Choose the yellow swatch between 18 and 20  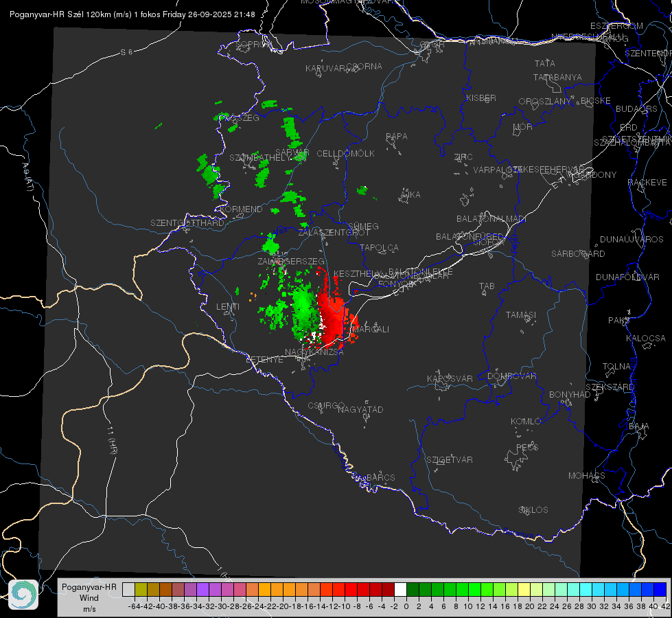point(524,589)
